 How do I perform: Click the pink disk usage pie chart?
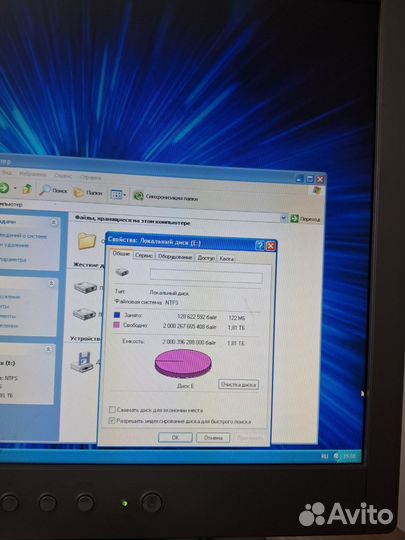[x=183, y=364]
